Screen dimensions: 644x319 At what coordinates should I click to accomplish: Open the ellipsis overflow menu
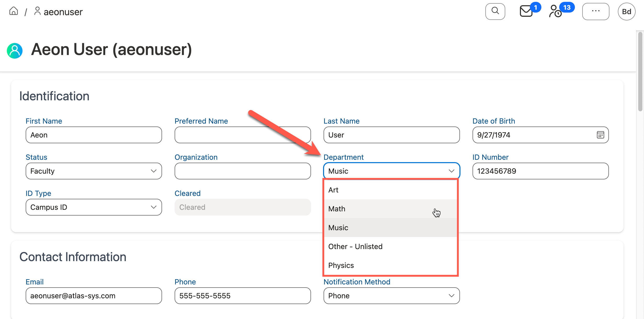point(596,11)
